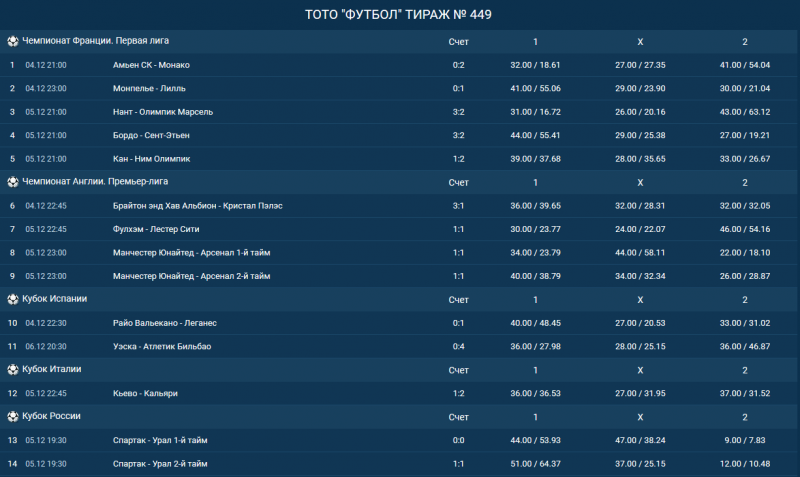
Task: Click the 3:1 score of the Брайтон match
Action: coord(458,206)
